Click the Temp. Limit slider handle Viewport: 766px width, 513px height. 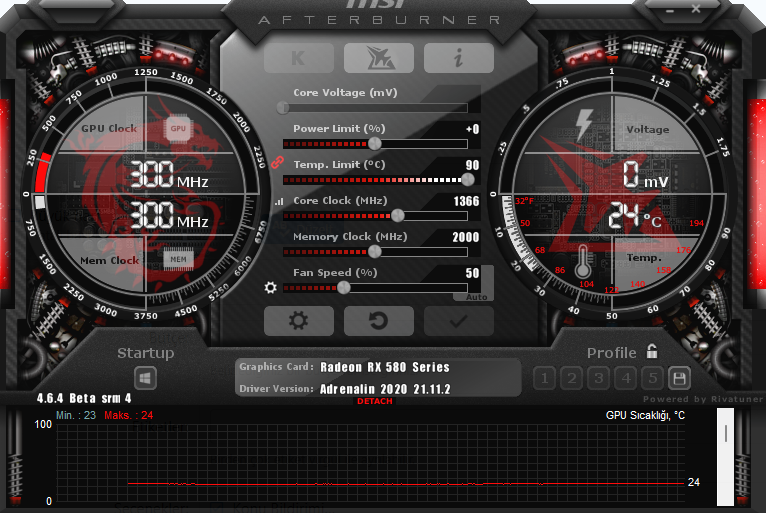[468, 180]
